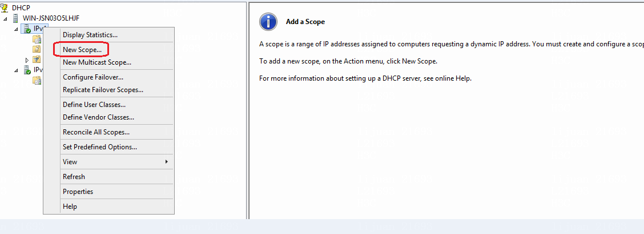Choose New Scope... from context menu

[x=82, y=49]
